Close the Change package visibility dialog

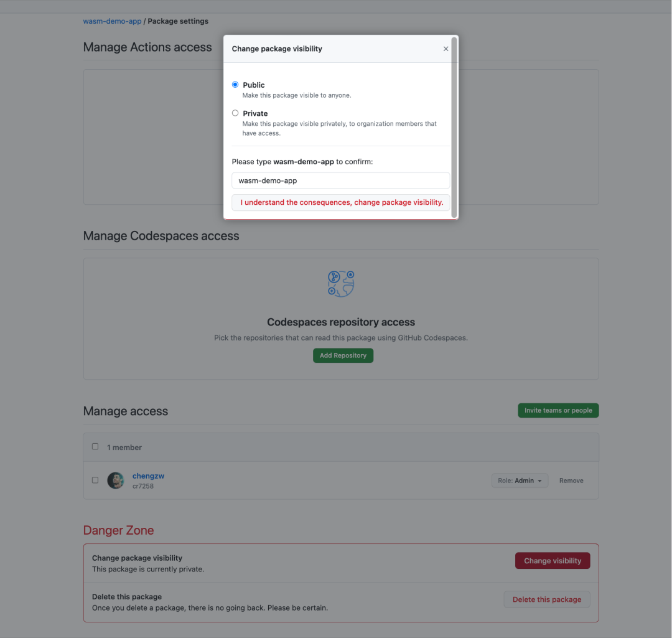coord(446,49)
